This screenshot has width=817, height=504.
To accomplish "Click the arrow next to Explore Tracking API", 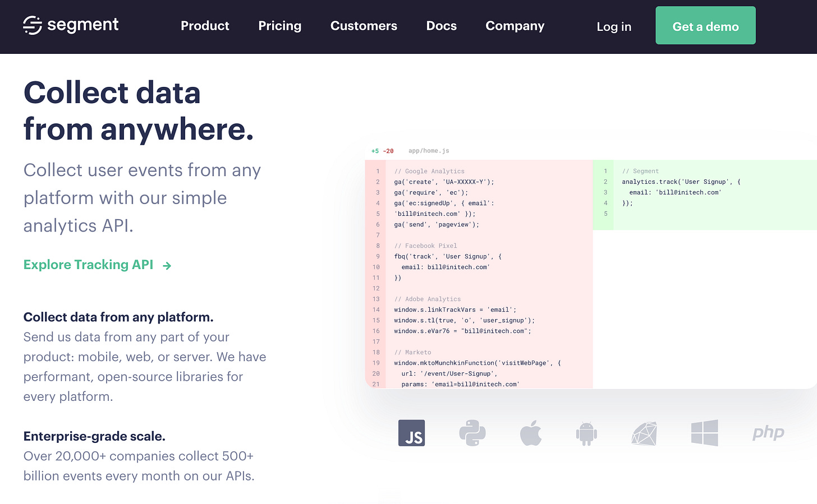I will 167,266.
